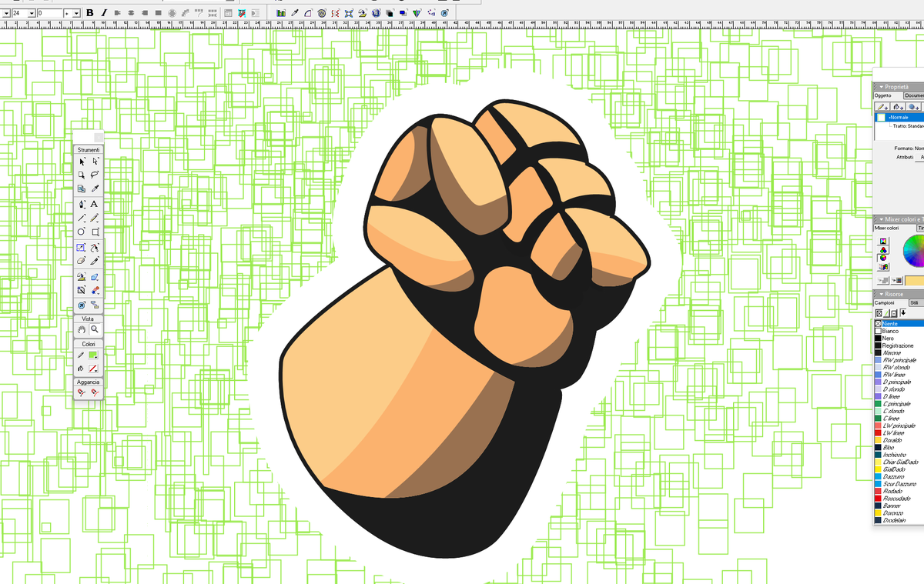Set text alignment to center

point(131,13)
